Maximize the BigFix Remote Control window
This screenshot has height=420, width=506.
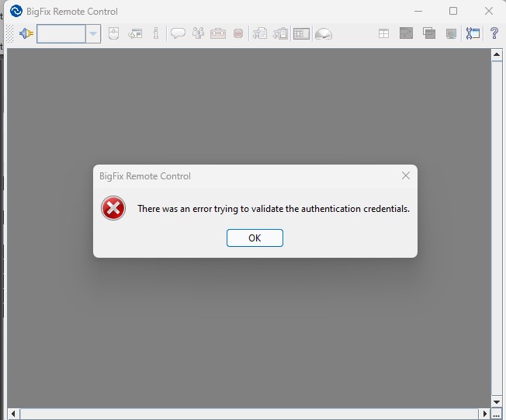click(453, 11)
